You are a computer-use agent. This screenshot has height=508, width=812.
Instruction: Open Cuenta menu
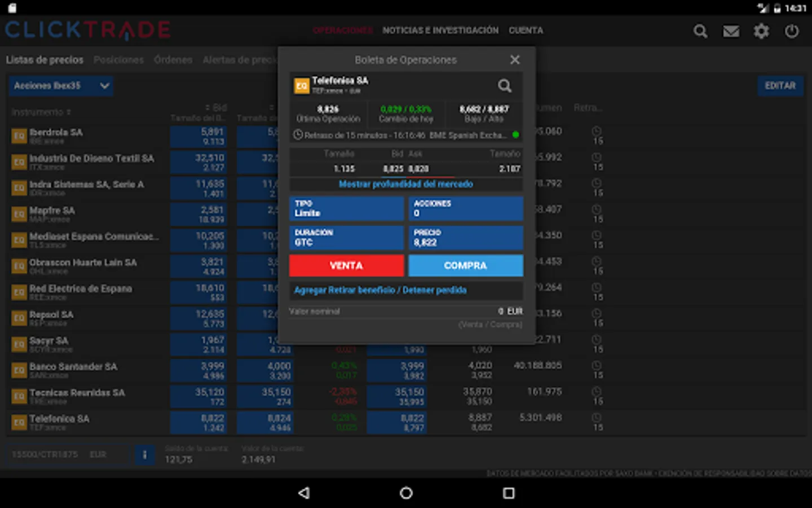526,30
